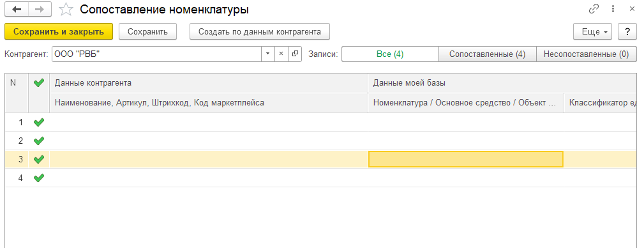Viewport: 644px width, 248px height.
Task: Expand the Контрагент dropdown arrow
Action: click(268, 54)
